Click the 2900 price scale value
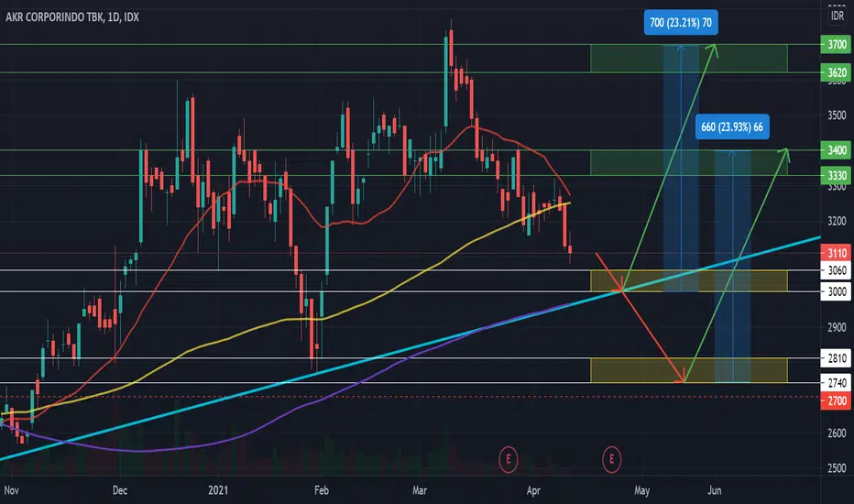This screenshot has height=504, width=854. click(837, 327)
